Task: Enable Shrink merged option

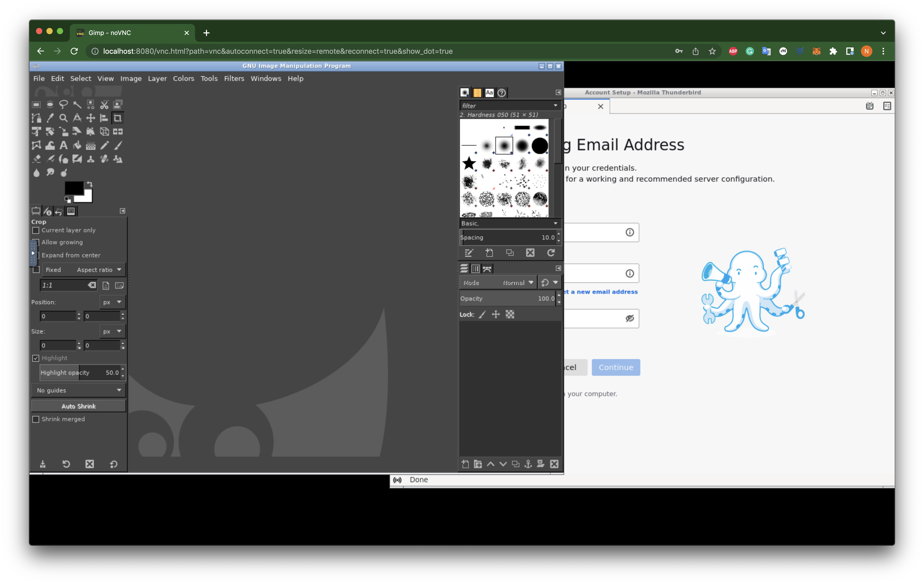Action: pyautogui.click(x=36, y=419)
